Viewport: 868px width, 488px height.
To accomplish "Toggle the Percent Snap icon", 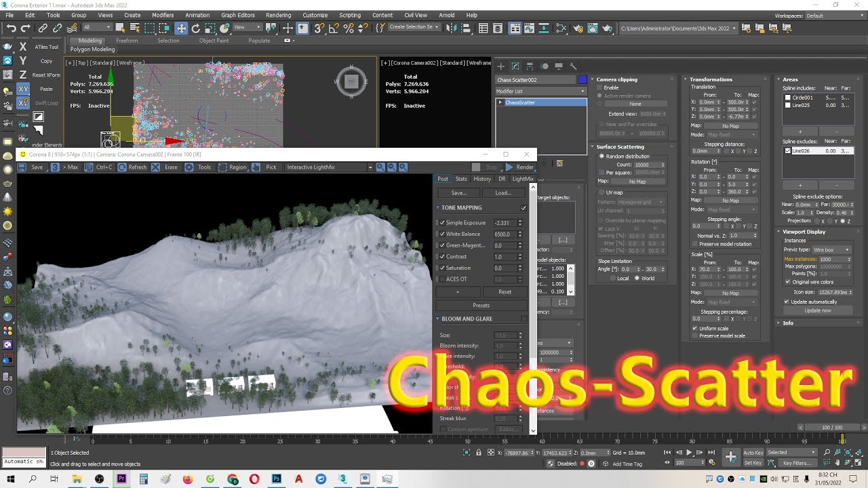I will point(349,28).
